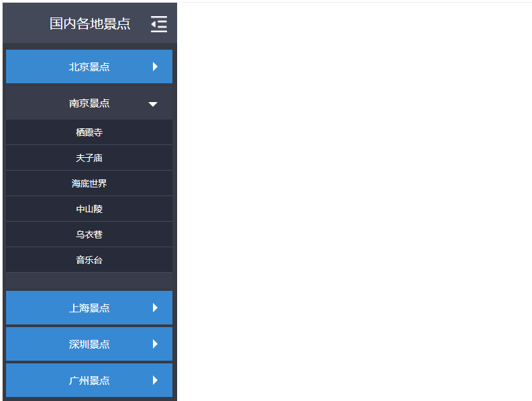Open the 栖霞寺 submenu item
Screen dimensions: 532x401
[89, 132]
